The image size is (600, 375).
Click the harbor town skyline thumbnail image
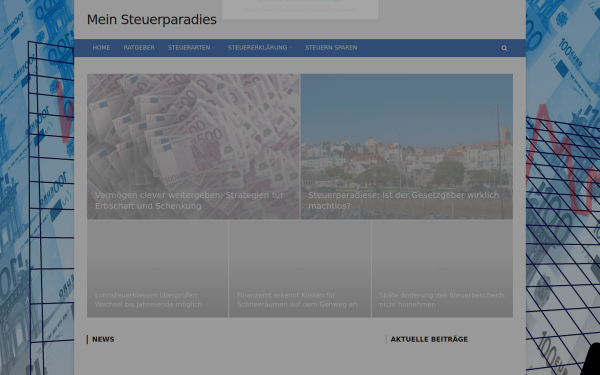click(x=407, y=147)
